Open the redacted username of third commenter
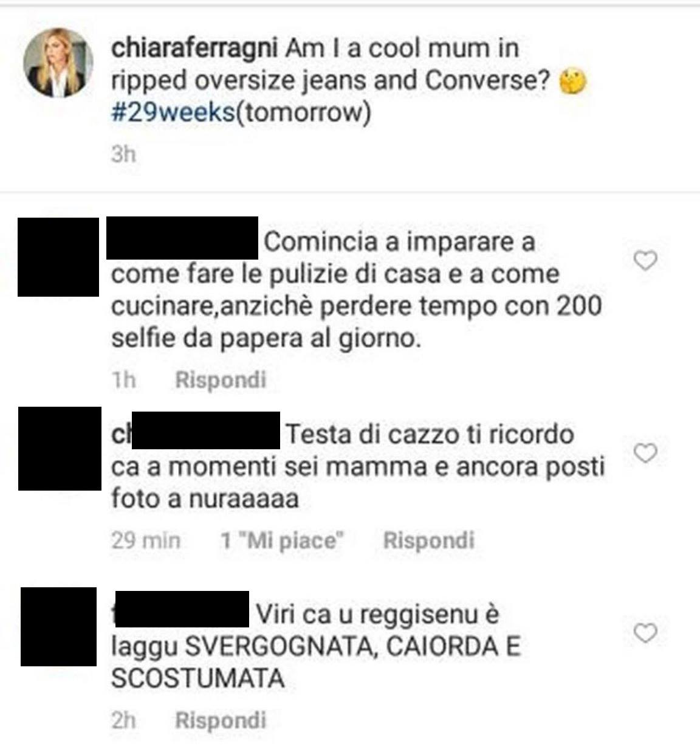 (181, 609)
